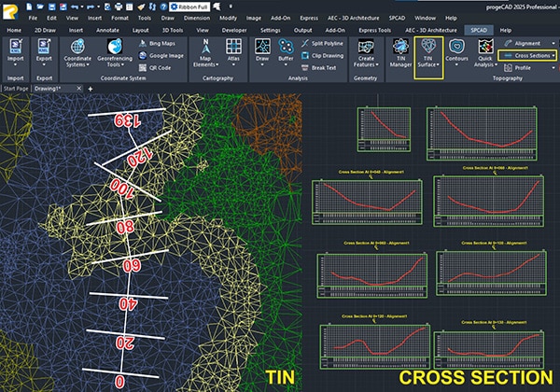The width and height of the screenshot is (560, 392).
Task: Click the new drawing tab plus button
Action: (x=90, y=88)
